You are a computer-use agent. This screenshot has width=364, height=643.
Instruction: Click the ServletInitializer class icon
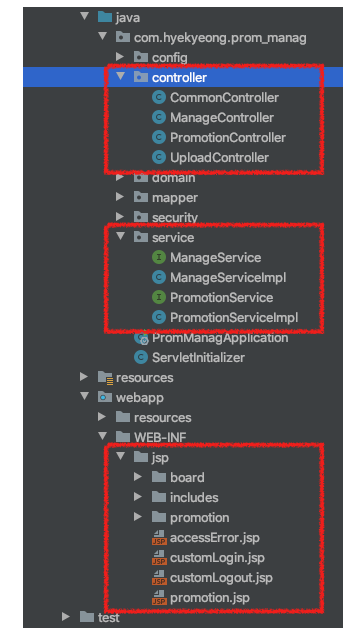point(141,358)
